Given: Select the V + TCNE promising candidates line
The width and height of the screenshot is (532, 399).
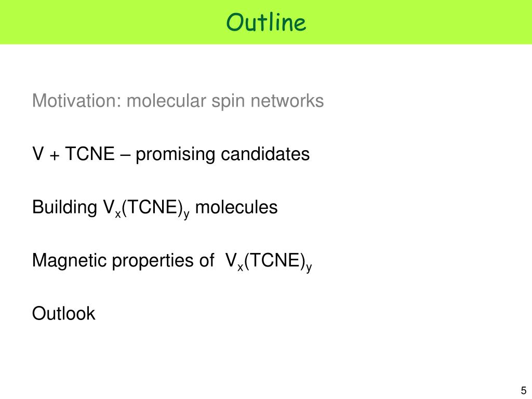Looking at the screenshot, I should click(170, 154).
